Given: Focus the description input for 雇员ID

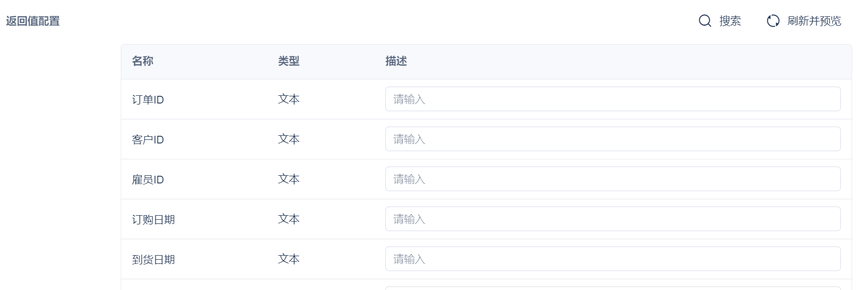Looking at the screenshot, I should pyautogui.click(x=613, y=179).
